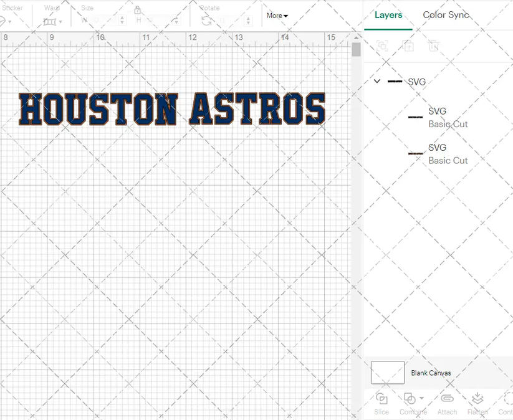Select the Slice tool
Screen dimensions: 513x420
click(x=381, y=399)
